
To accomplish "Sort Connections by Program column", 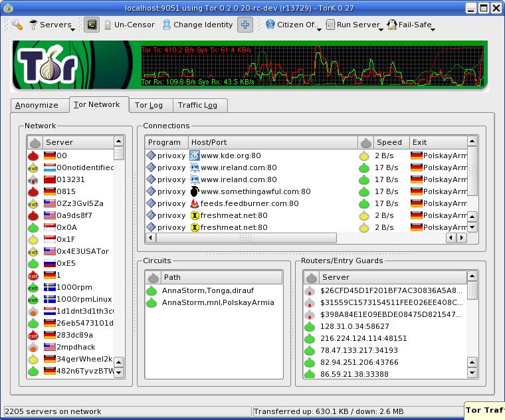I will click(x=167, y=142).
